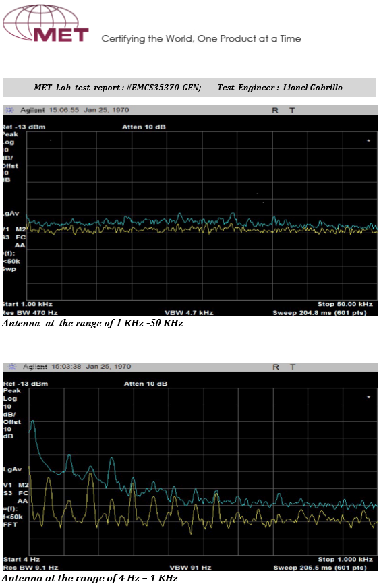
Task: Click the Agilent star icon in the upper plot
Action: pyautogui.click(x=10, y=110)
